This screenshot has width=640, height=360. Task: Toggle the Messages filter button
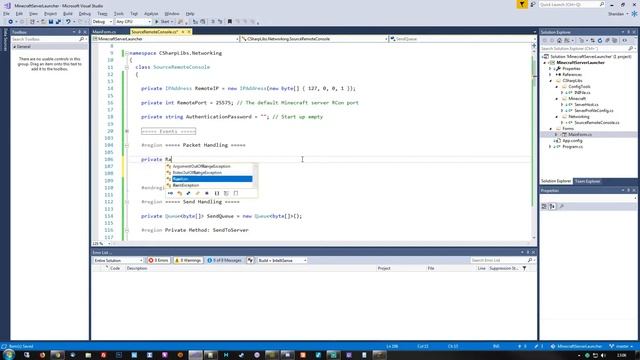click(224, 260)
